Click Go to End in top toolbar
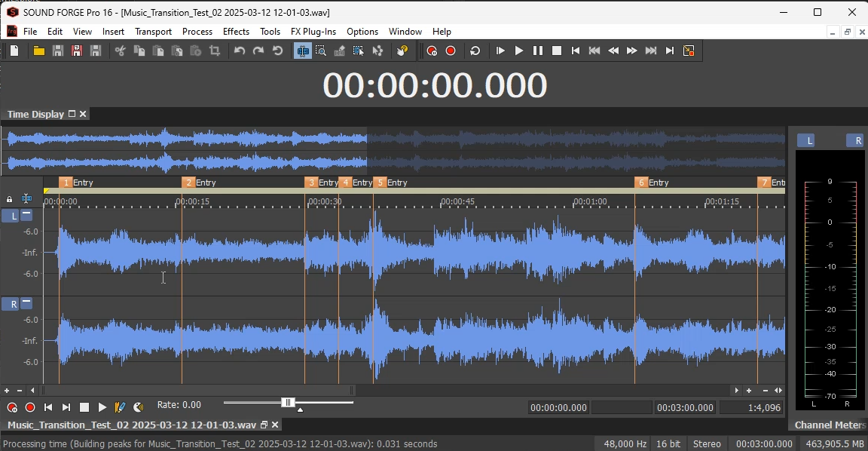868x451 pixels. coord(670,51)
